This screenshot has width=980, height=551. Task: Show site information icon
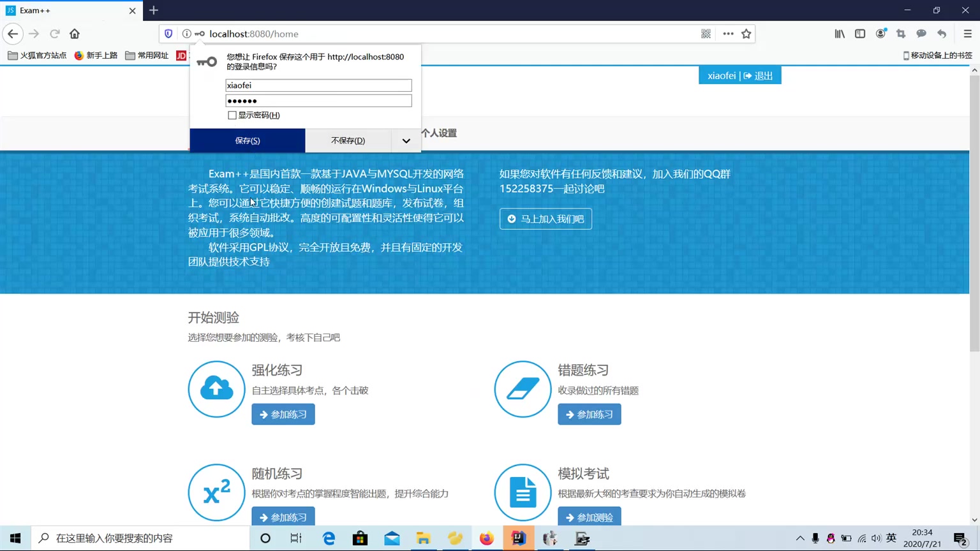pyautogui.click(x=186, y=34)
